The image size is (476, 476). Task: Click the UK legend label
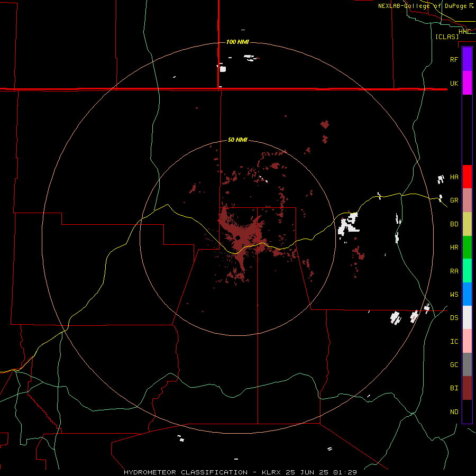pos(454,83)
